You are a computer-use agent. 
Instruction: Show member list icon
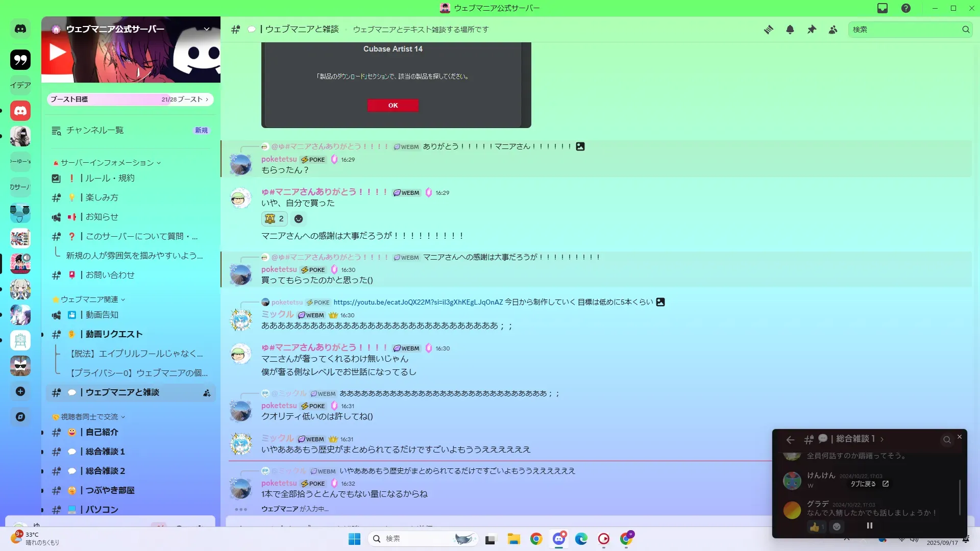click(x=833, y=30)
